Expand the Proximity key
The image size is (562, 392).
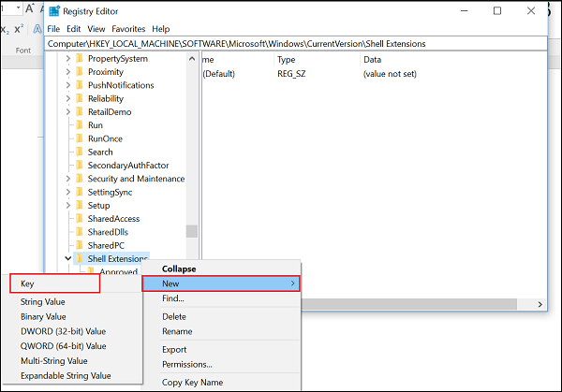tap(68, 72)
